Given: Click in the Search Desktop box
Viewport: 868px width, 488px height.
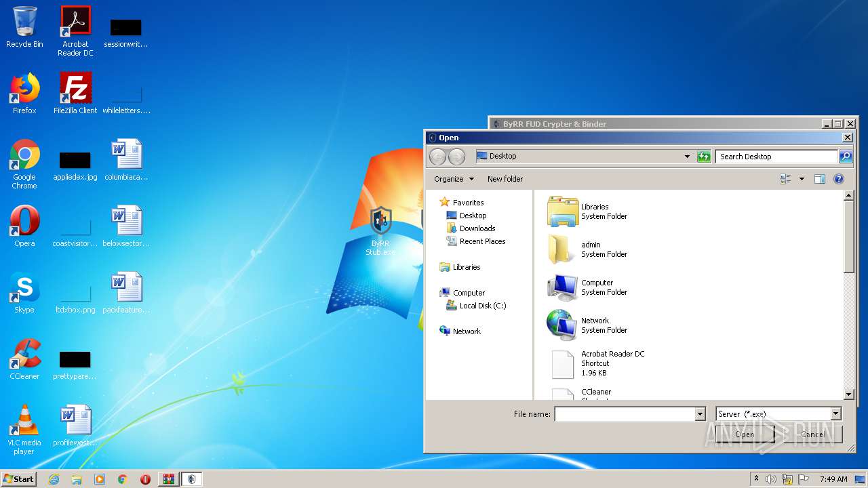Looking at the screenshot, I should coord(776,157).
